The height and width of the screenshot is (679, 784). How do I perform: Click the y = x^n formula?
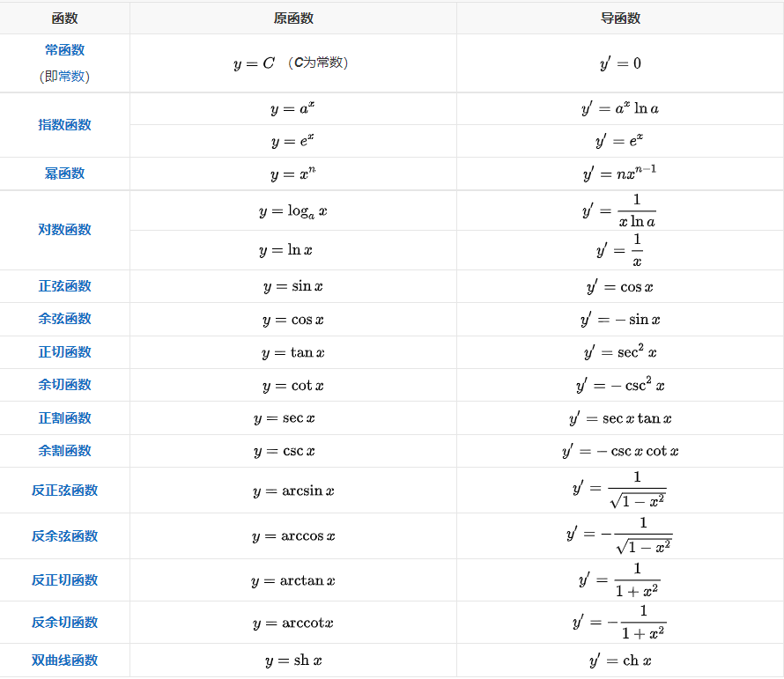293,174
